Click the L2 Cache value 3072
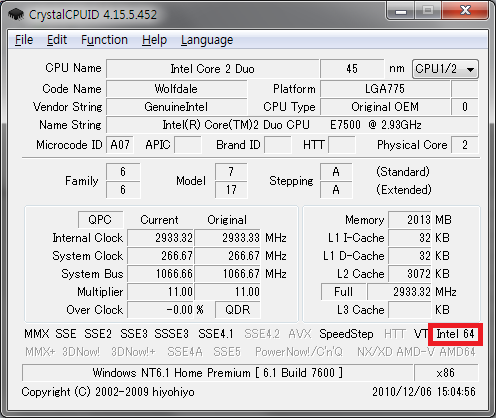 click(x=410, y=274)
